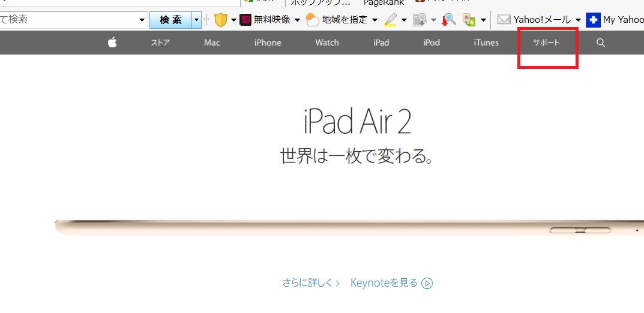Click the 無料映像 toolbar icon
Image resolution: width=644 pixels, height=313 pixels.
point(245,19)
